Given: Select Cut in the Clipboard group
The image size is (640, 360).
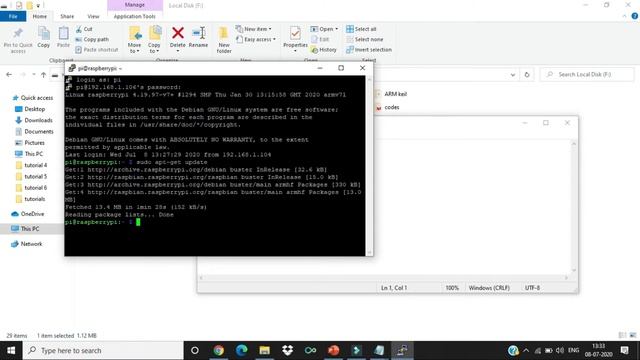Looking at the screenshot, I should (x=84, y=29).
